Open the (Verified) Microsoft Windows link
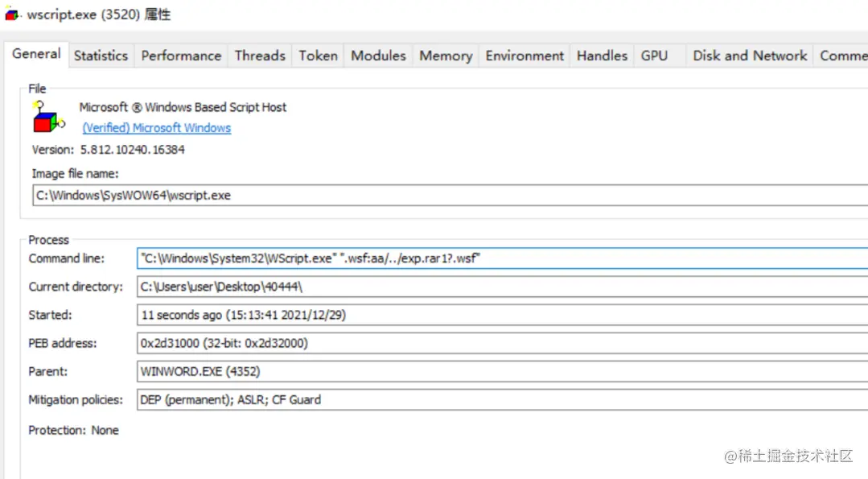This screenshot has height=479, width=868. point(157,128)
